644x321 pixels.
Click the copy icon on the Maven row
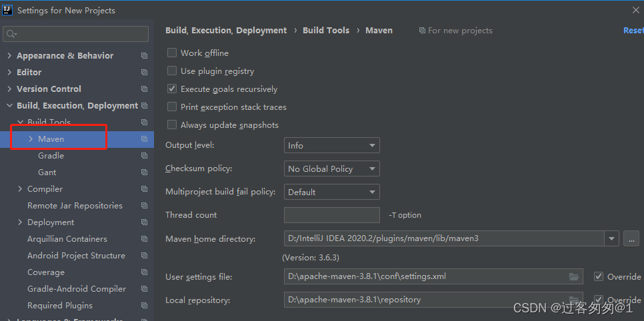[144, 139]
